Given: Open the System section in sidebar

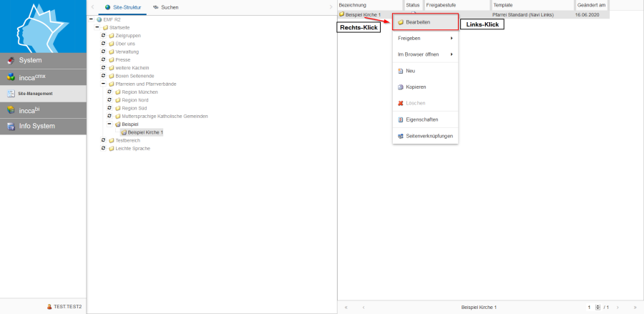Looking at the screenshot, I should click(x=43, y=60).
